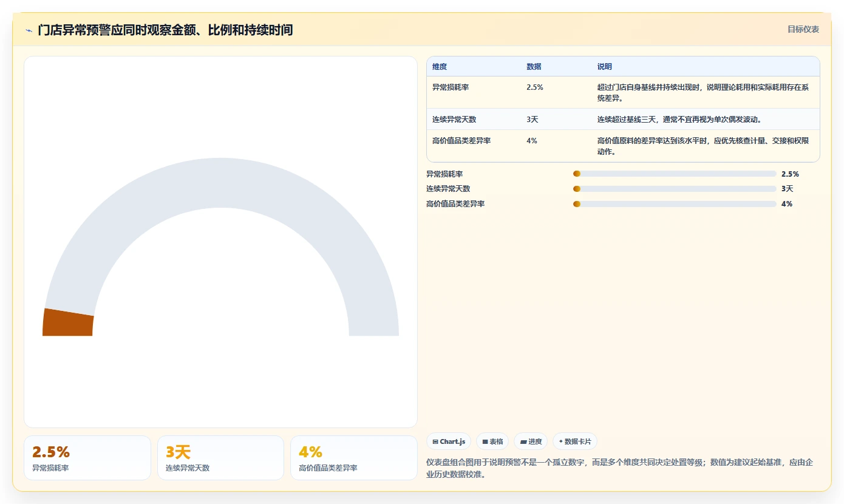Click the 连续异常天数 progress bar
This screenshot has height=504, width=844.
tap(675, 189)
